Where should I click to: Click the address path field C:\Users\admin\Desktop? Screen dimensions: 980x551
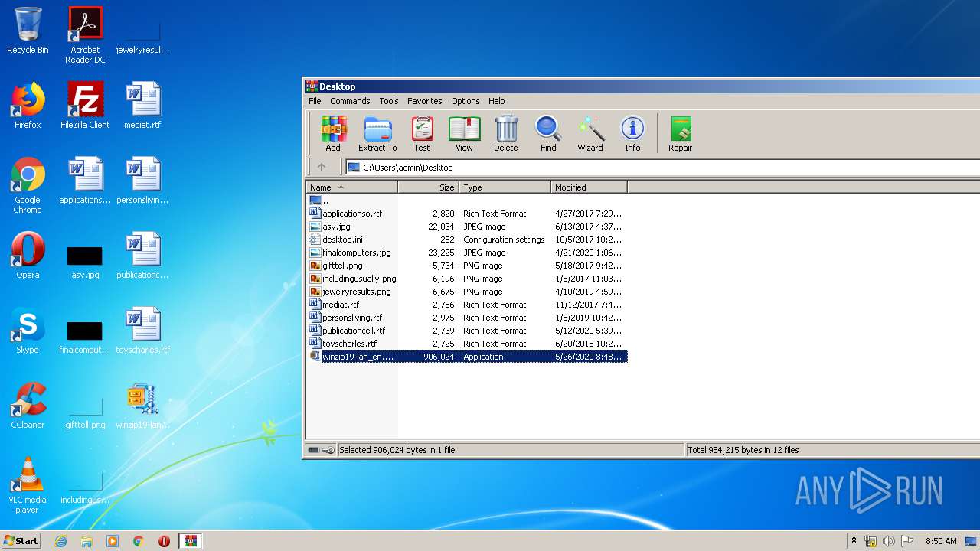click(662, 167)
